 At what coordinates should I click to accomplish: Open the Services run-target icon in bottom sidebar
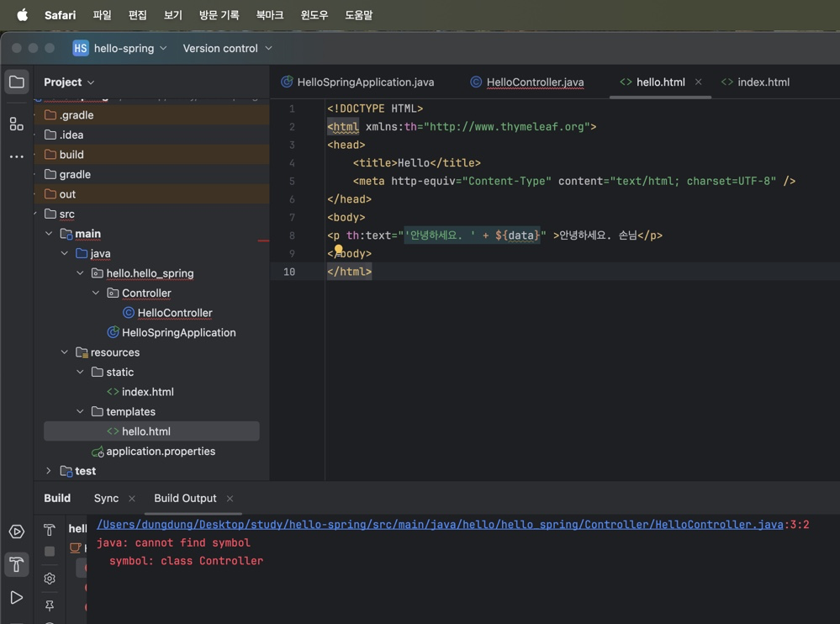pyautogui.click(x=17, y=531)
